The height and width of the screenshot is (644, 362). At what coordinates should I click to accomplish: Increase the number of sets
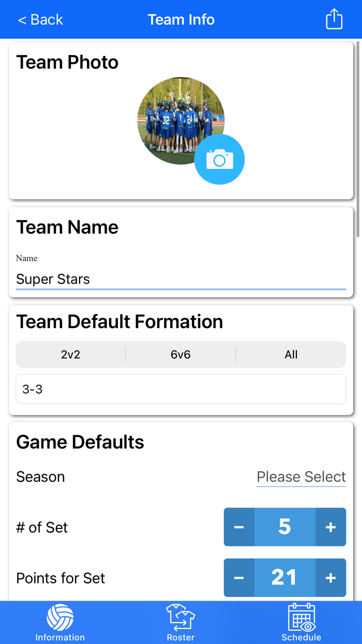tap(330, 527)
